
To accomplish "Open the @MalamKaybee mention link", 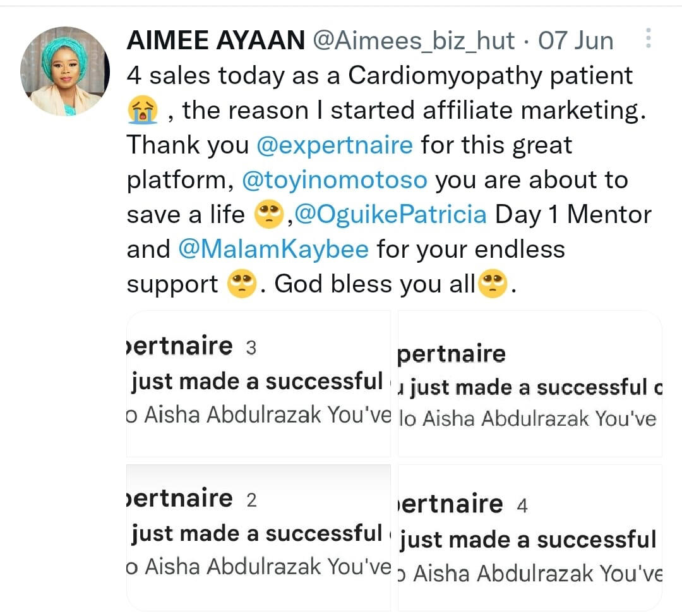I will point(273,250).
